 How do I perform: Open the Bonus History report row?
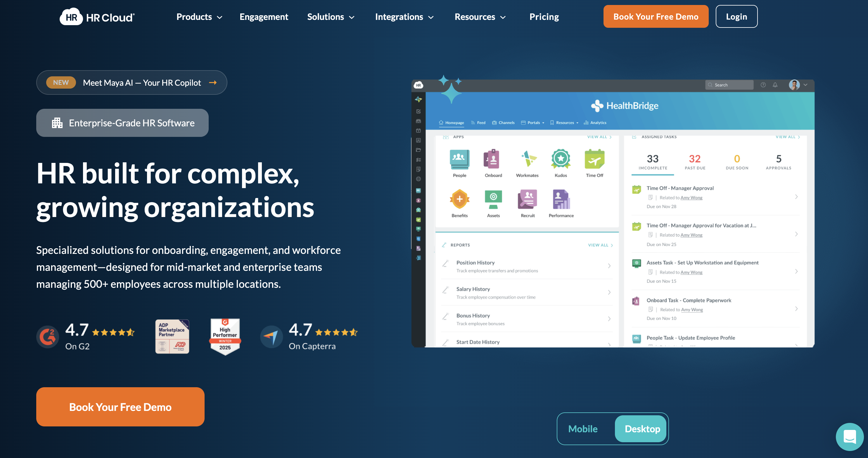pos(527,319)
